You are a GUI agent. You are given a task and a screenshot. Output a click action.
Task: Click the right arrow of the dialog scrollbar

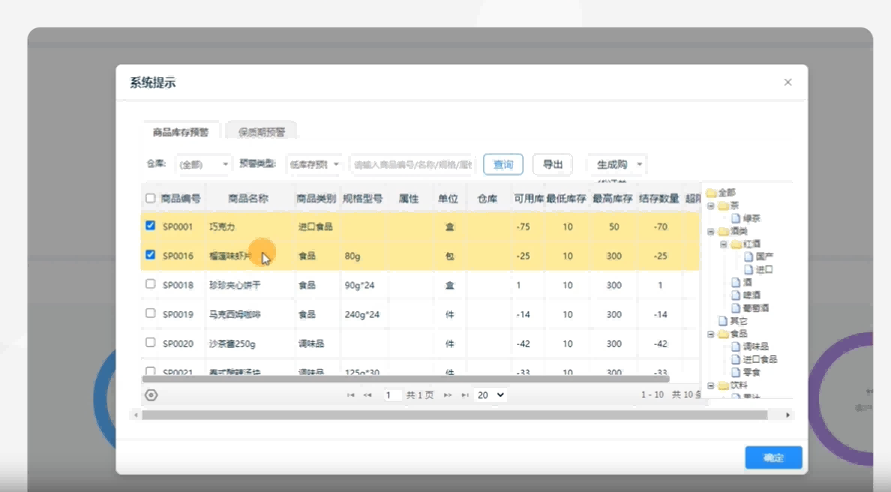click(x=788, y=415)
